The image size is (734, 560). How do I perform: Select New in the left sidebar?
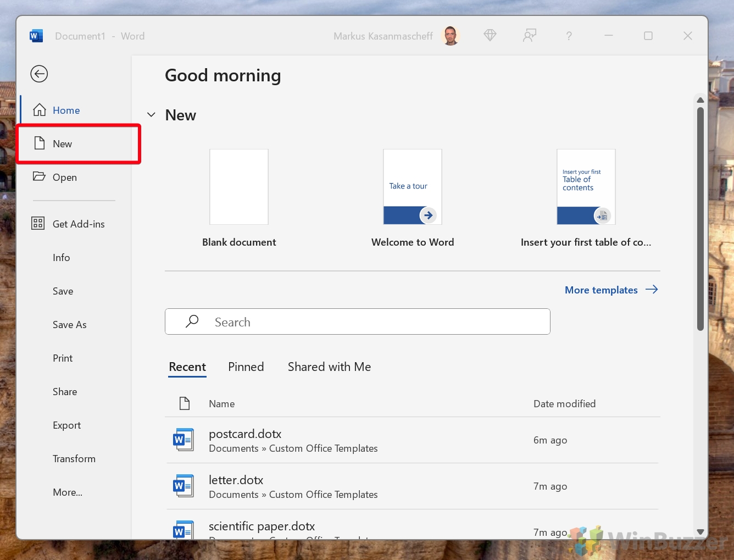pyautogui.click(x=63, y=144)
